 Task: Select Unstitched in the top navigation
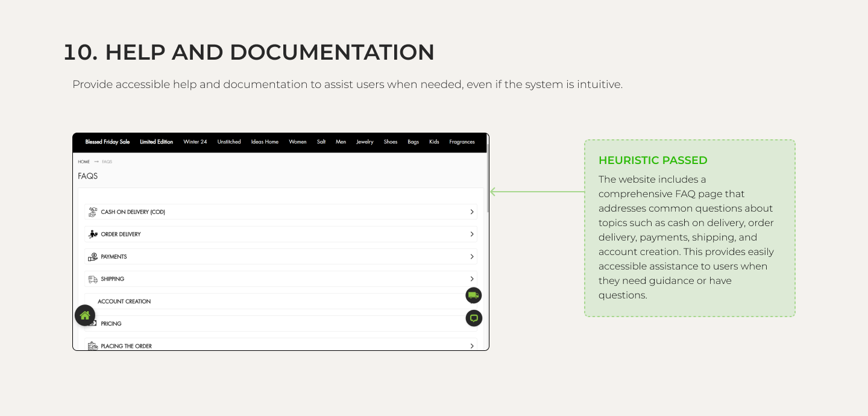tap(229, 142)
